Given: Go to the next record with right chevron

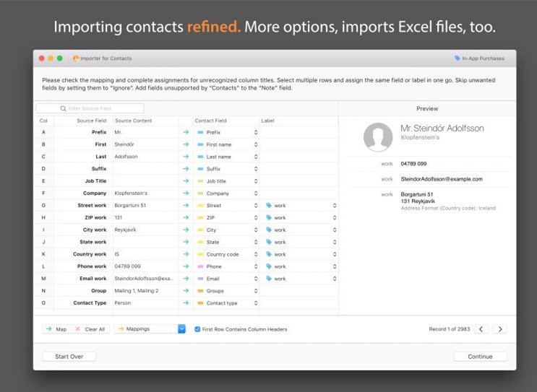Looking at the screenshot, I should (500, 329).
